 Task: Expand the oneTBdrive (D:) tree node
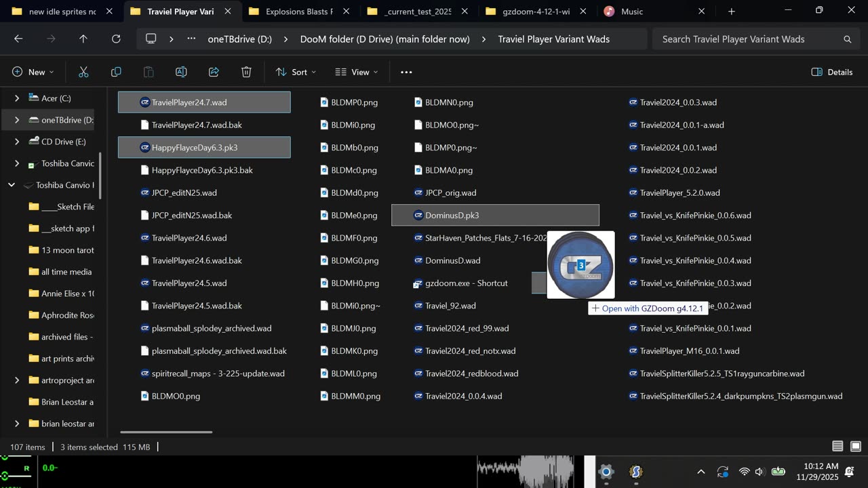pos(17,120)
